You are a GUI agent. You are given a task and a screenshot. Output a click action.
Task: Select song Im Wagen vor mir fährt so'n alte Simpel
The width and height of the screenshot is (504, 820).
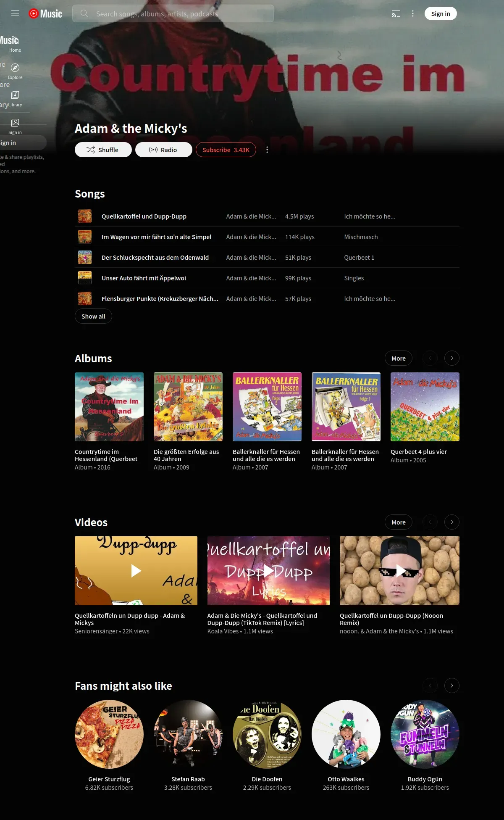pos(156,237)
